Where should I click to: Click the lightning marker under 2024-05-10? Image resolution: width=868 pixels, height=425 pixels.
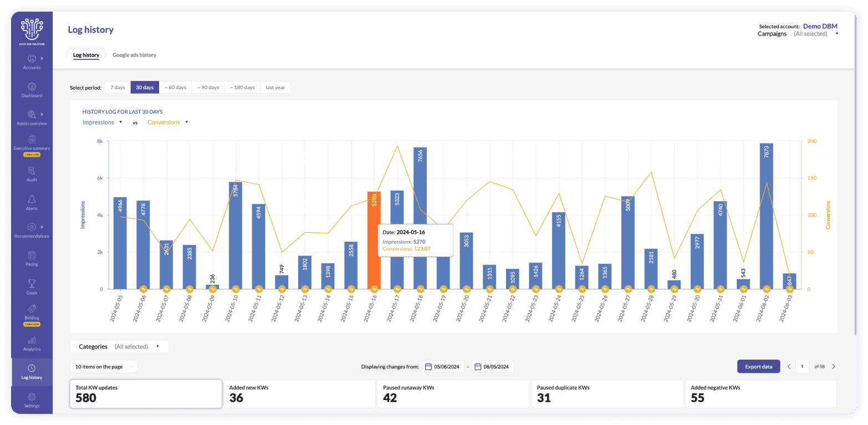(236, 289)
